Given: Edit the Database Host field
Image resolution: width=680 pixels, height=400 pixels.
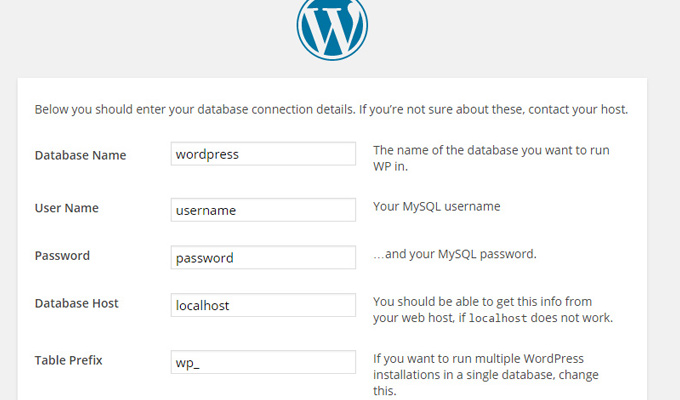Looking at the screenshot, I should click(263, 305).
